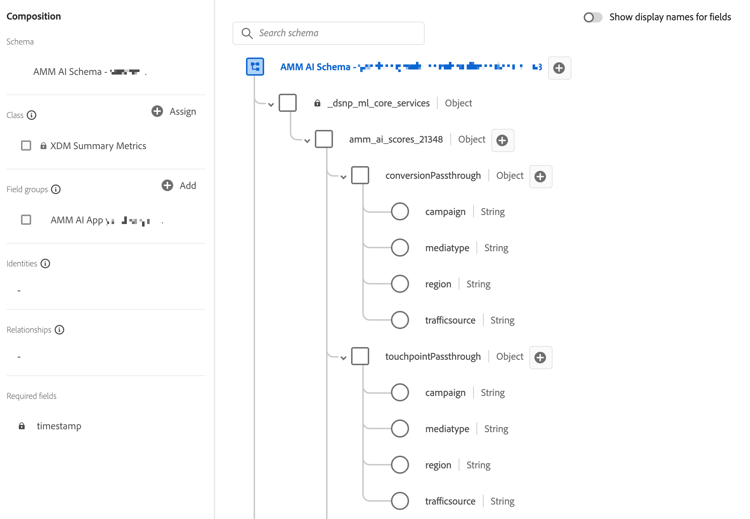The height and width of the screenshot is (519, 750).
Task: Collapse the _dsnp_ml_core_services node
Action: pyautogui.click(x=271, y=104)
